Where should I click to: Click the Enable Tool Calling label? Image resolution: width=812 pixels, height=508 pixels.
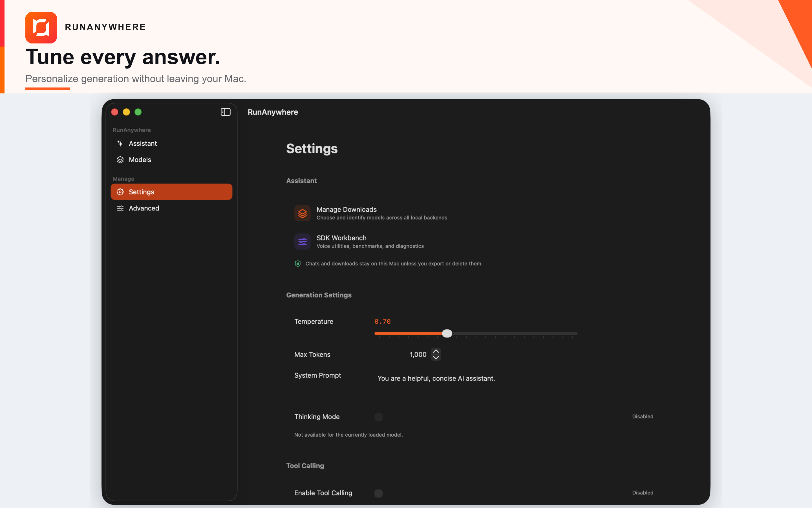(x=323, y=493)
